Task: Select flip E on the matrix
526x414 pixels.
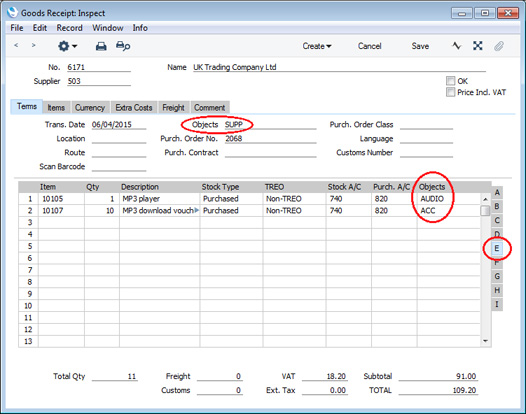Action: click(x=497, y=249)
